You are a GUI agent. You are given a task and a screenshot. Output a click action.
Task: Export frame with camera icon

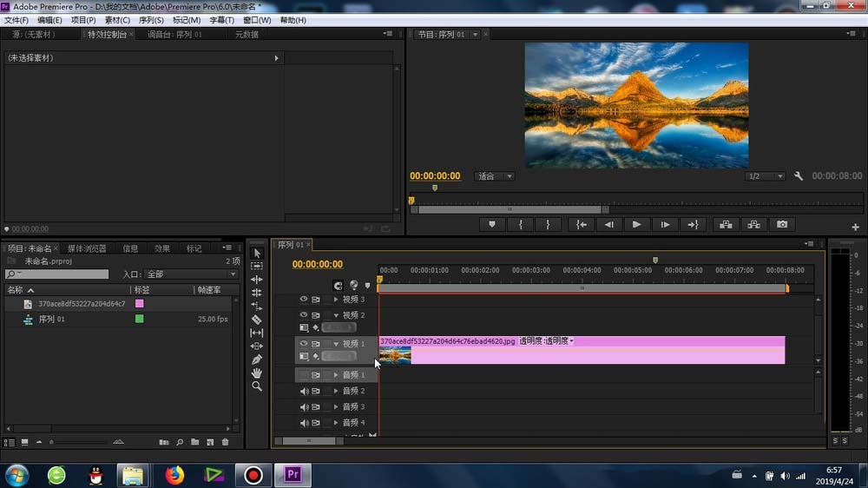click(x=782, y=224)
